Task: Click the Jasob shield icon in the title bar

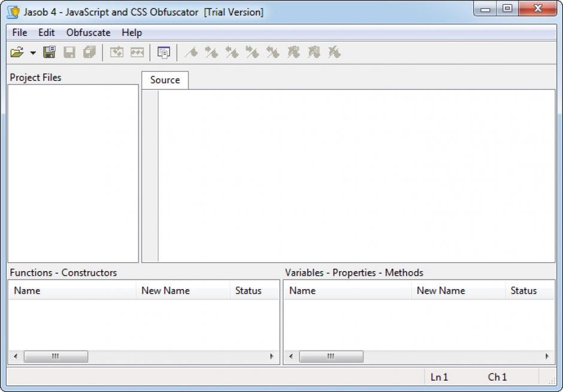Action: pos(14,12)
